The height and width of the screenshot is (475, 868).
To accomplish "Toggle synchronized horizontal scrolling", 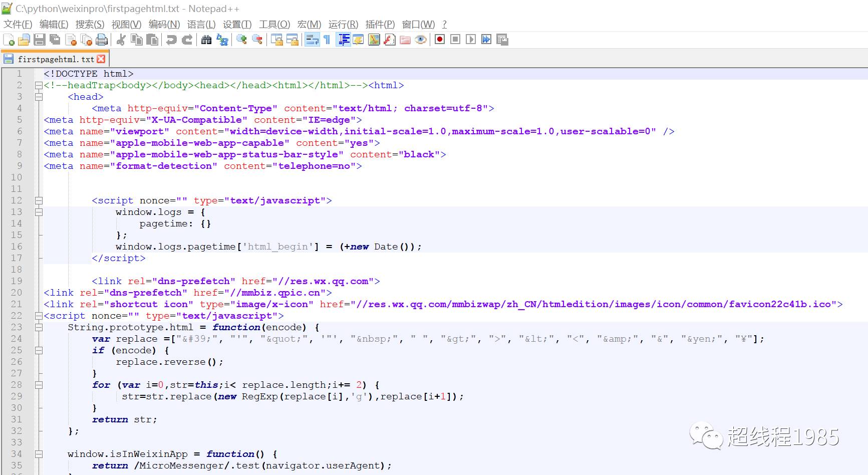I will pyautogui.click(x=293, y=40).
